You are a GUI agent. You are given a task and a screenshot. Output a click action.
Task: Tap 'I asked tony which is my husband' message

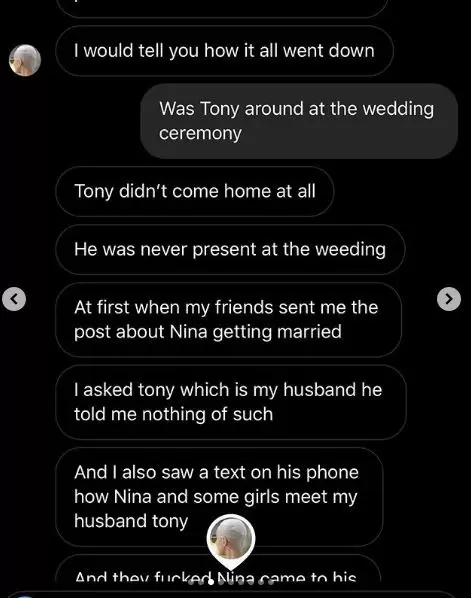(231, 402)
